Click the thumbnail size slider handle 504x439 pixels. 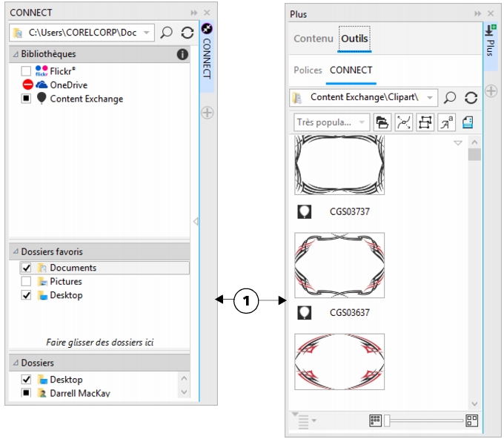386,420
